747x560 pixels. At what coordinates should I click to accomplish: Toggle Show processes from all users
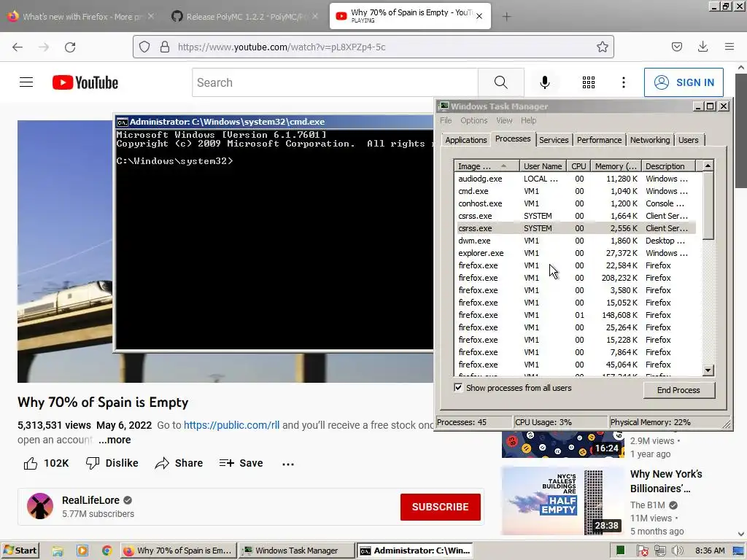tap(458, 388)
